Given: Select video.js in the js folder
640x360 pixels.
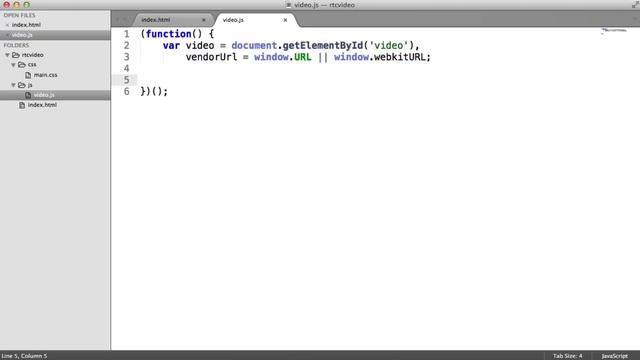Looking at the screenshot, I should (44, 95).
